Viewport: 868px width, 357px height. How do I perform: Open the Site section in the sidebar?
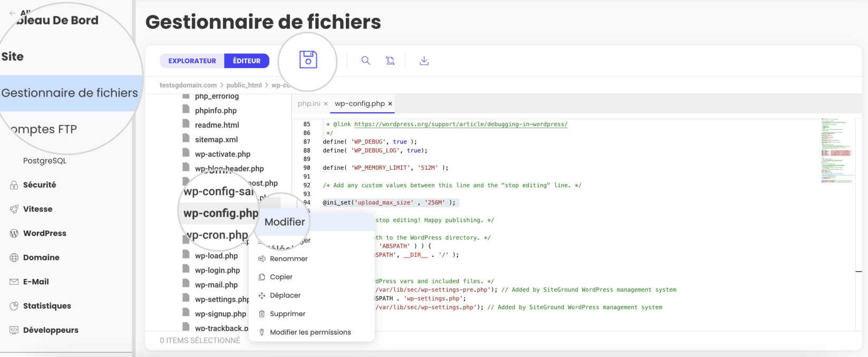tap(13, 56)
